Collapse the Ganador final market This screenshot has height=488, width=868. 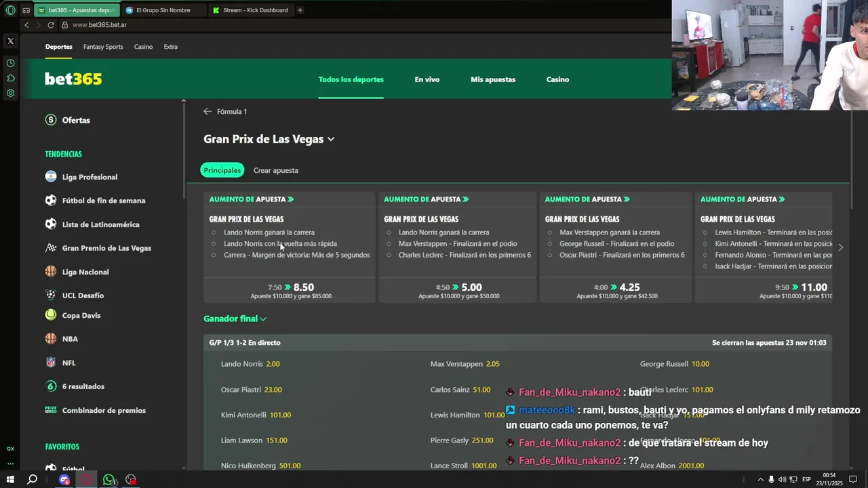[235, 319]
